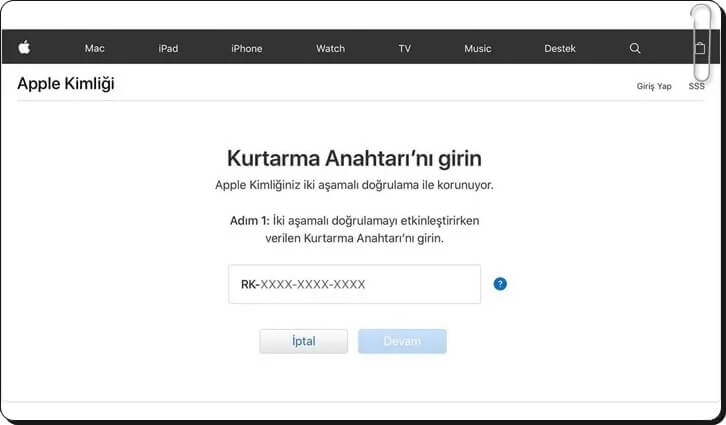
Task: Click the Apple logo icon
Action: 24,47
